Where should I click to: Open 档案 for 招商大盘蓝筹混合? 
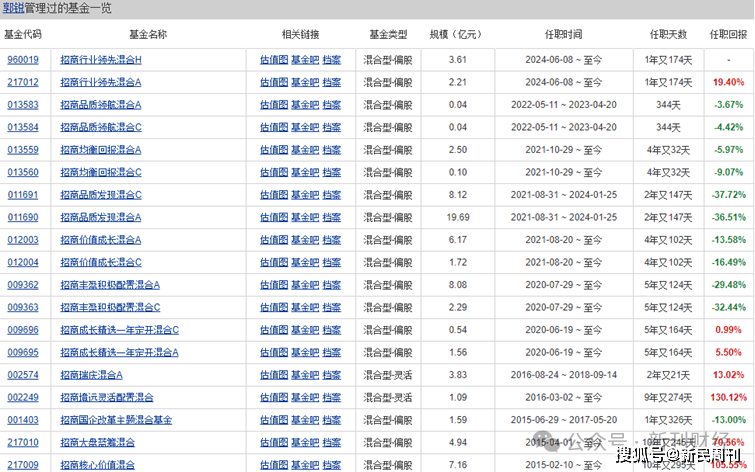(x=332, y=442)
